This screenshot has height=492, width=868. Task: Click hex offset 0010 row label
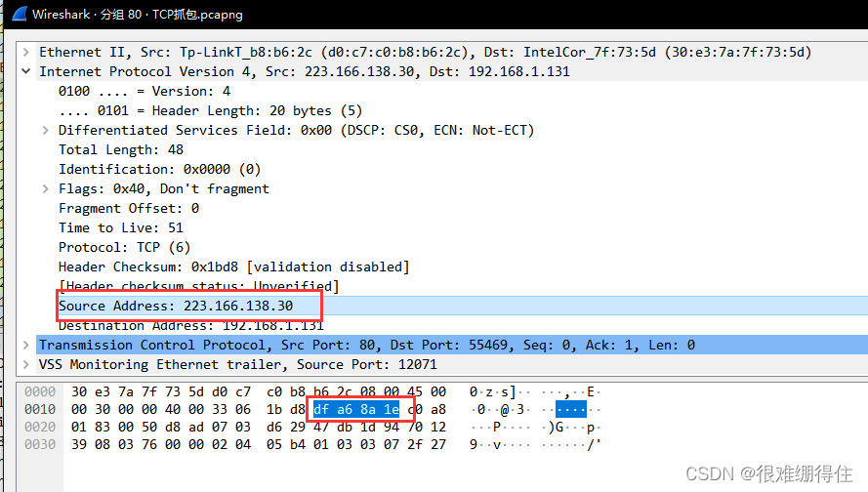click(40, 410)
